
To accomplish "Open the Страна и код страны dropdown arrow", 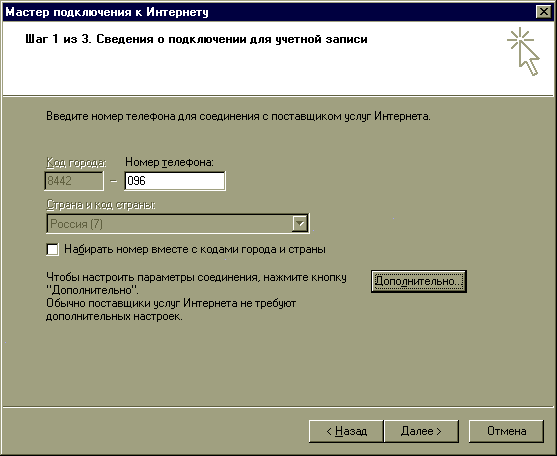I will click(x=300, y=224).
